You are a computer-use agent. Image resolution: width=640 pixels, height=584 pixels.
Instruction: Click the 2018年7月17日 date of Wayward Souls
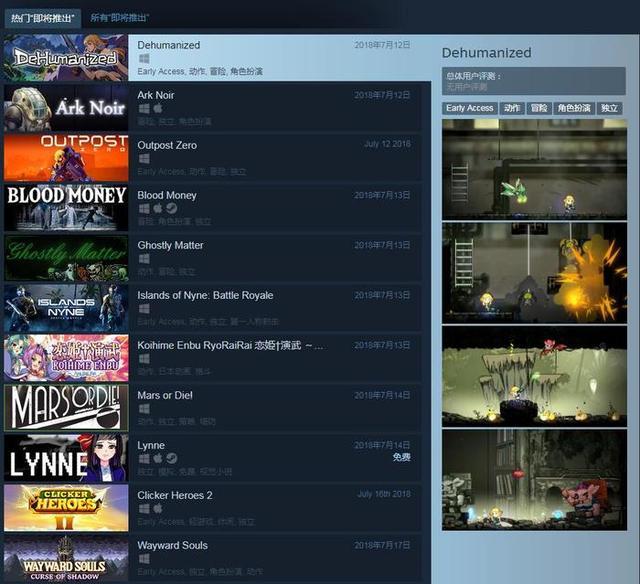382,545
